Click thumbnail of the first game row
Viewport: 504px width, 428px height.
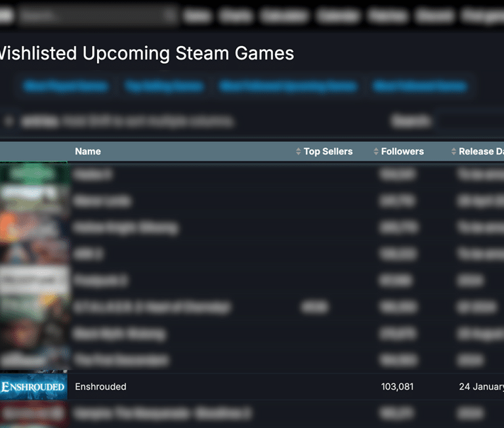(33, 175)
